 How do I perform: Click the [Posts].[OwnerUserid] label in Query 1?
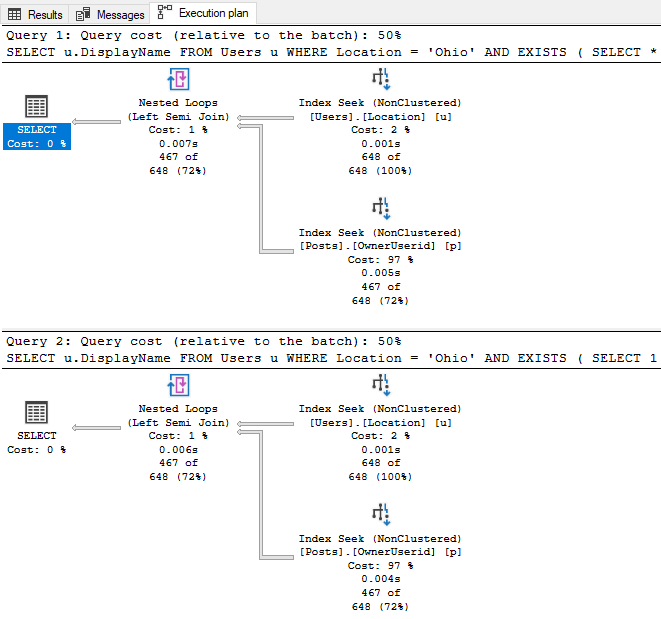point(380,246)
